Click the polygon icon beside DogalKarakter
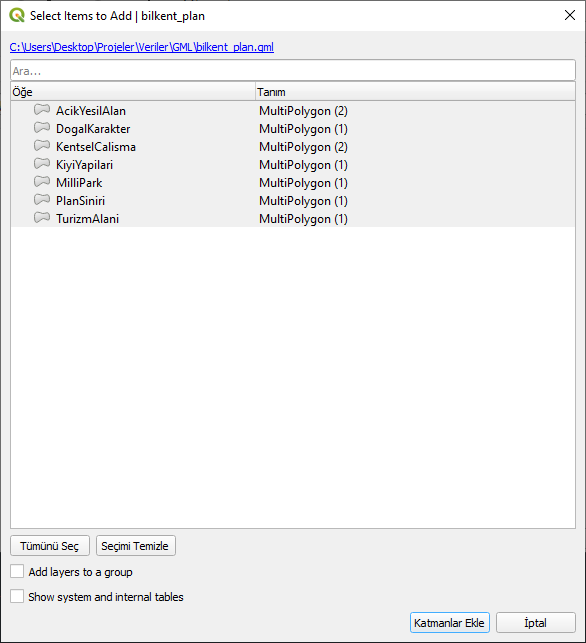586x643 pixels. point(42,128)
